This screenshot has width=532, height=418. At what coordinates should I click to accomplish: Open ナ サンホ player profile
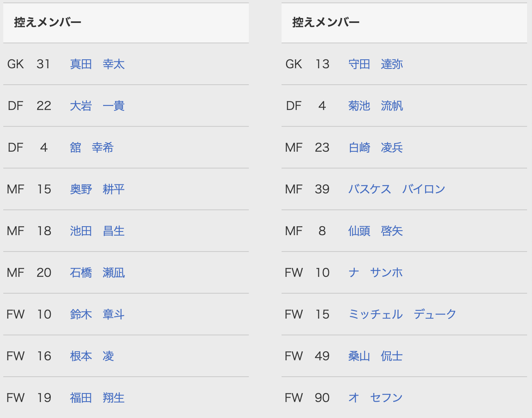tap(376, 273)
